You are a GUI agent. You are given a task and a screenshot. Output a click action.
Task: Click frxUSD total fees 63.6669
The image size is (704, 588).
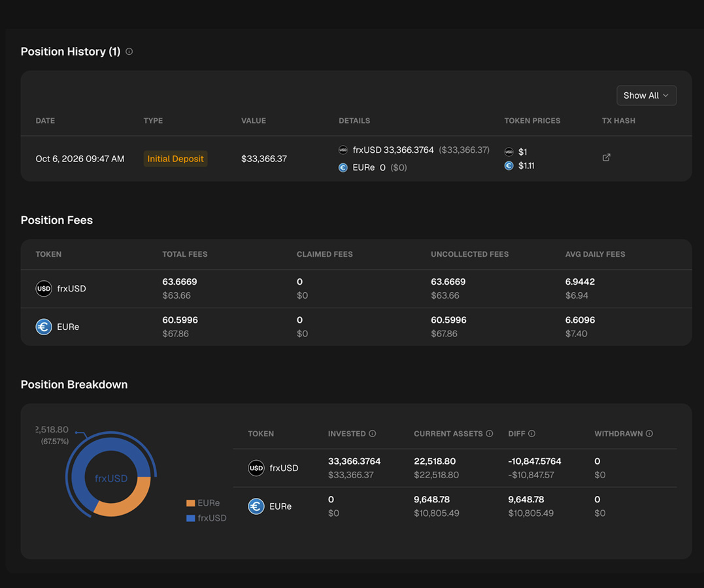click(180, 282)
